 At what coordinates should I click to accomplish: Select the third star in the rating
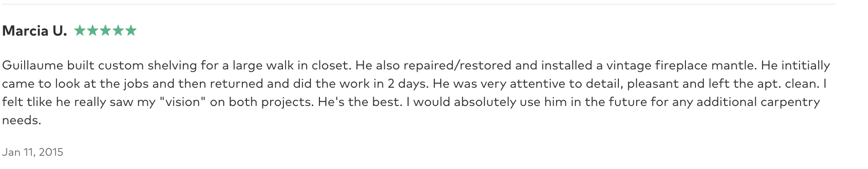pos(105,31)
